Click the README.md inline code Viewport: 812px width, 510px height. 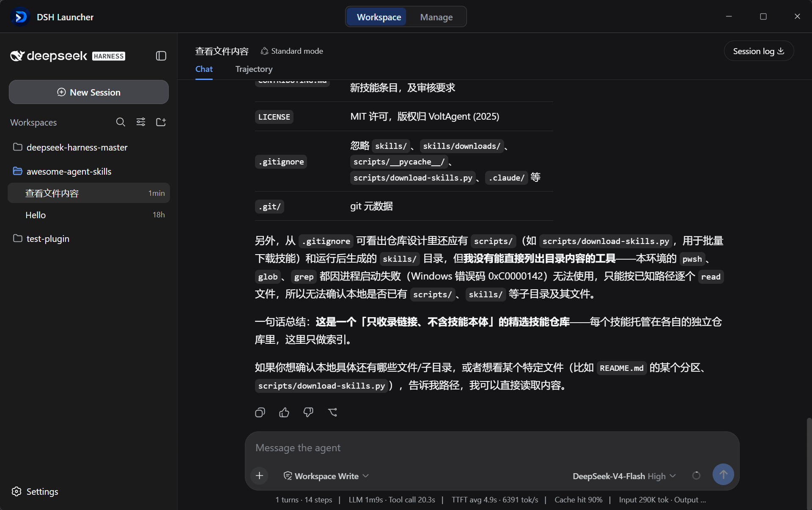click(621, 368)
